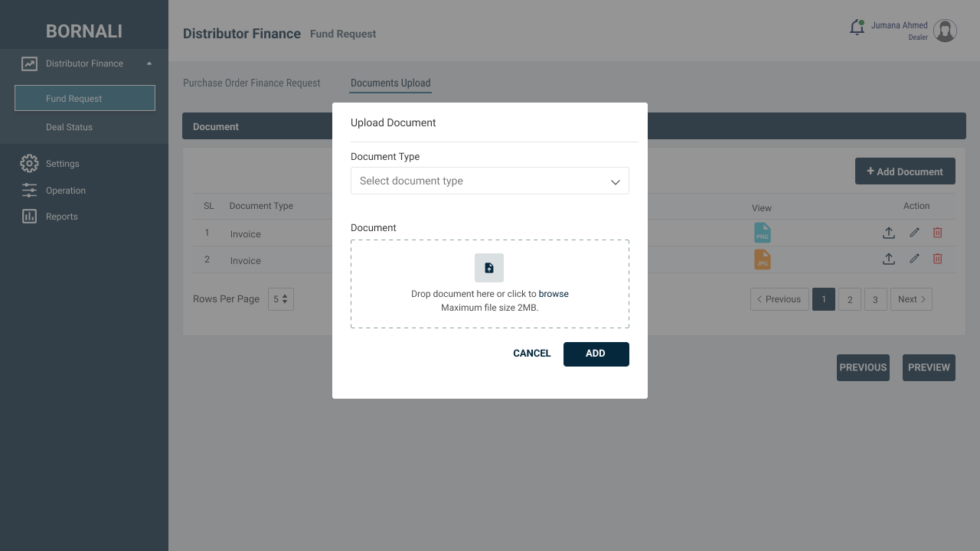The image size is (980, 551).
Task: Edit row 2 with the pencil icon
Action: click(914, 259)
